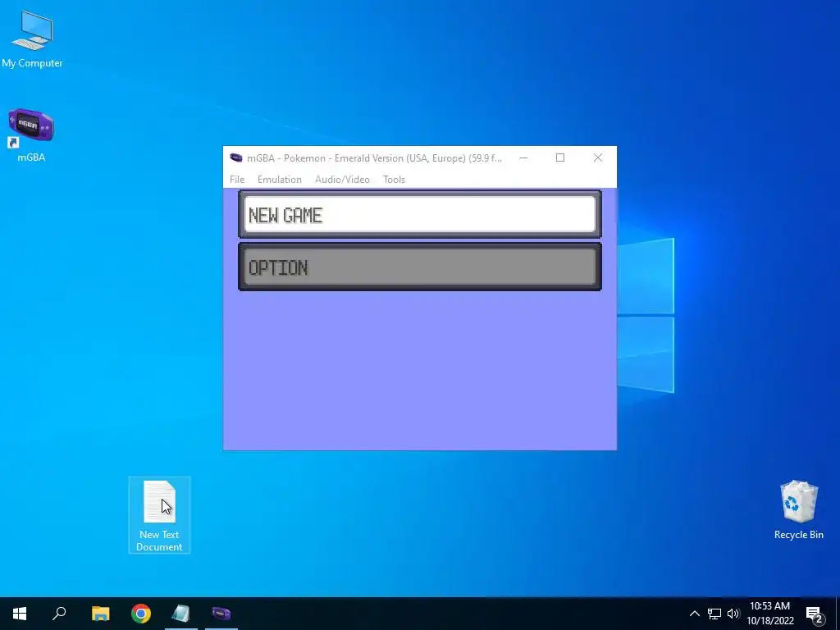Open the Audio/Video menu

click(342, 180)
